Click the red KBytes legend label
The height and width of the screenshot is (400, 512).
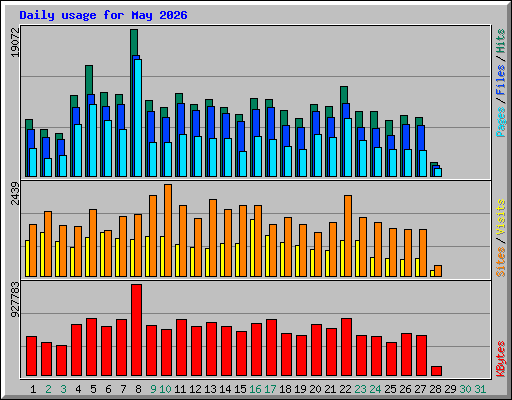pos(500,359)
